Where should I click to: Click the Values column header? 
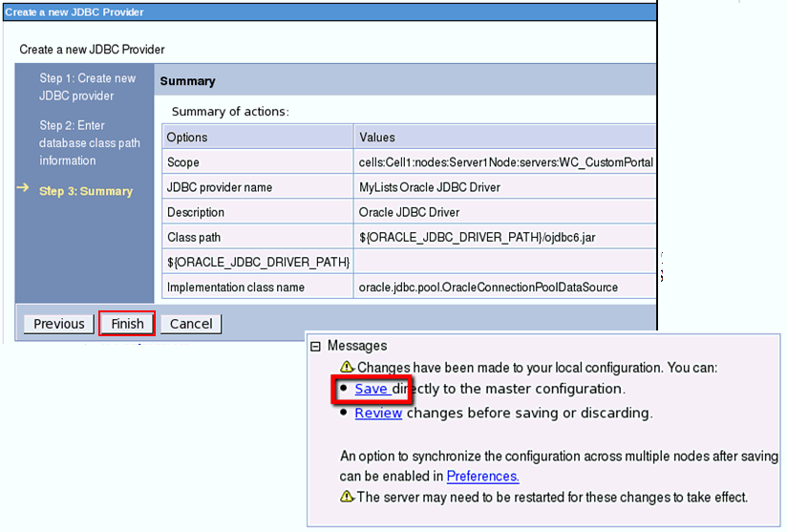click(376, 138)
